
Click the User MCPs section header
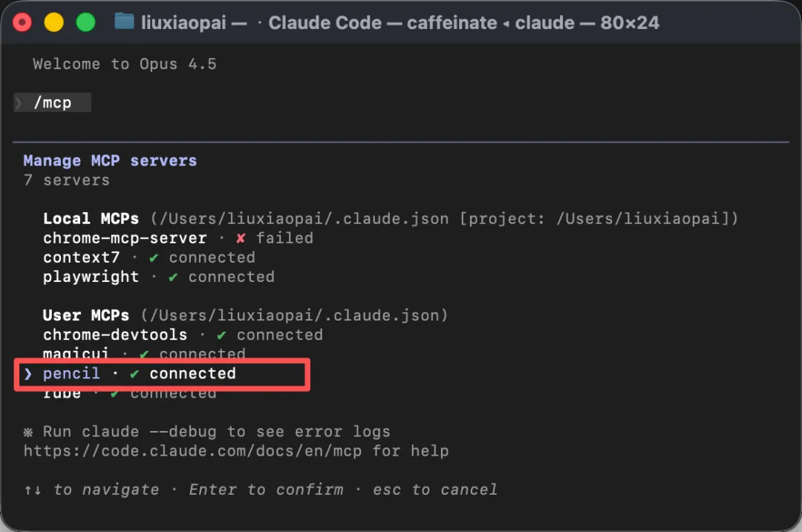(86, 315)
